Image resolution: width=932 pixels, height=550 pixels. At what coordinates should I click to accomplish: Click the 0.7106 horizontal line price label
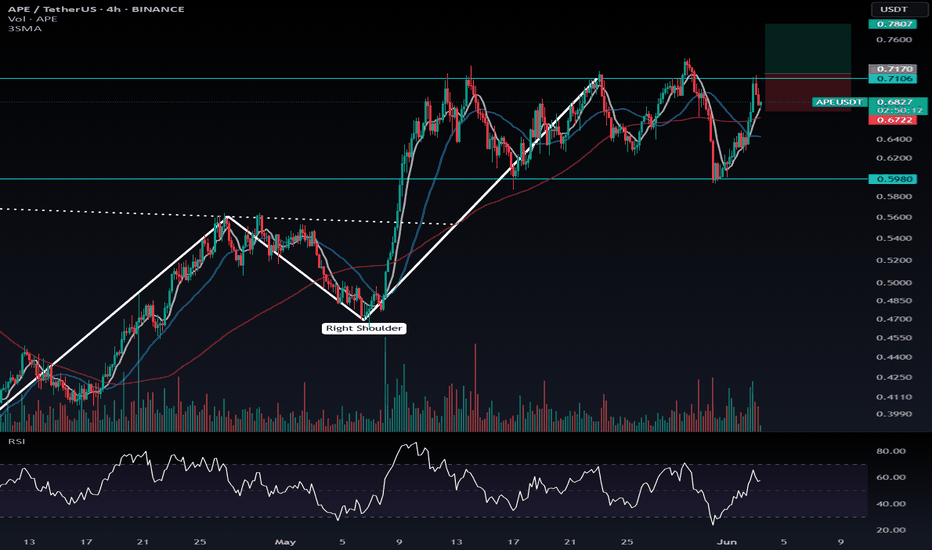(x=892, y=78)
